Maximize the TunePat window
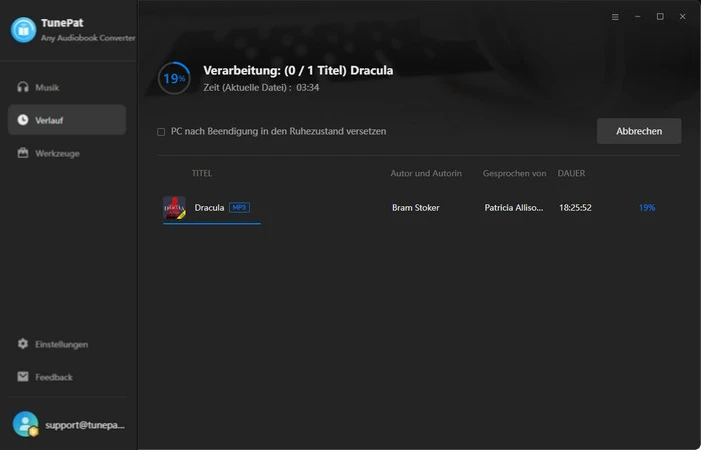The width and height of the screenshot is (701, 450). click(x=660, y=17)
